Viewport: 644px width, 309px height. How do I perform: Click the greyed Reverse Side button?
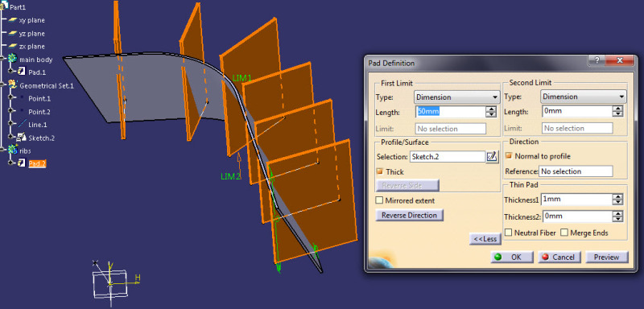click(x=407, y=186)
